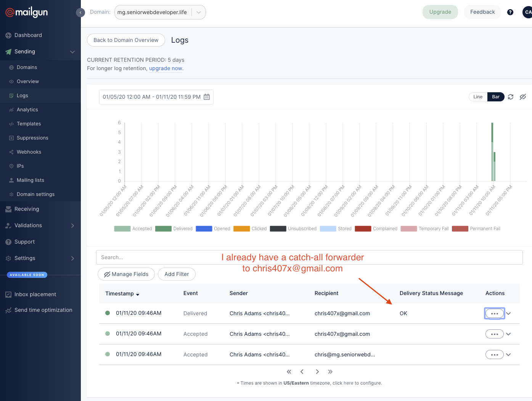Screen dimensions: 532x401
Task: Toggle the Permanent Fail legend series
Action: 476,229
